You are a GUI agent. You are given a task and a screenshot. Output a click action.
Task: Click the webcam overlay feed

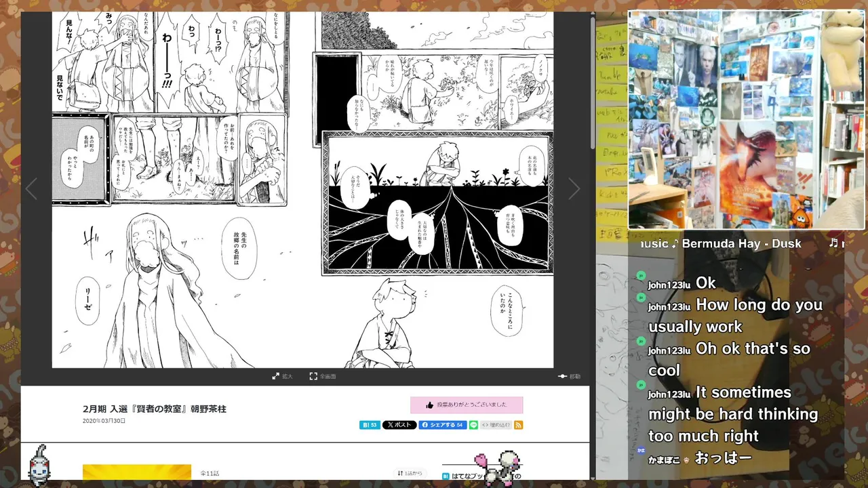[747, 120]
